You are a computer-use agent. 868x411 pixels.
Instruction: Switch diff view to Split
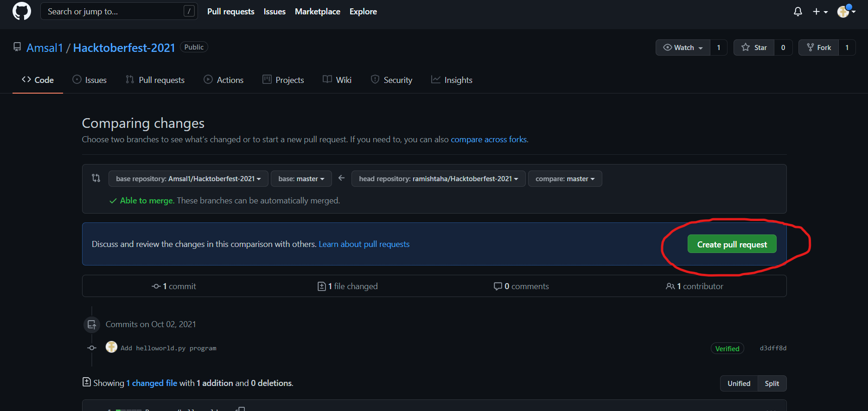(x=772, y=384)
